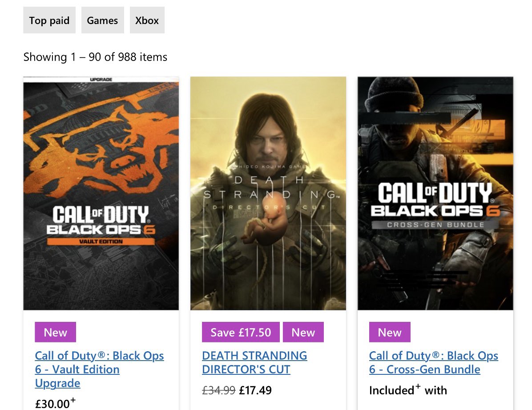Open the Black Ops 6 Cross-Gen Bundle cover
The image size is (532, 410).
435,193
